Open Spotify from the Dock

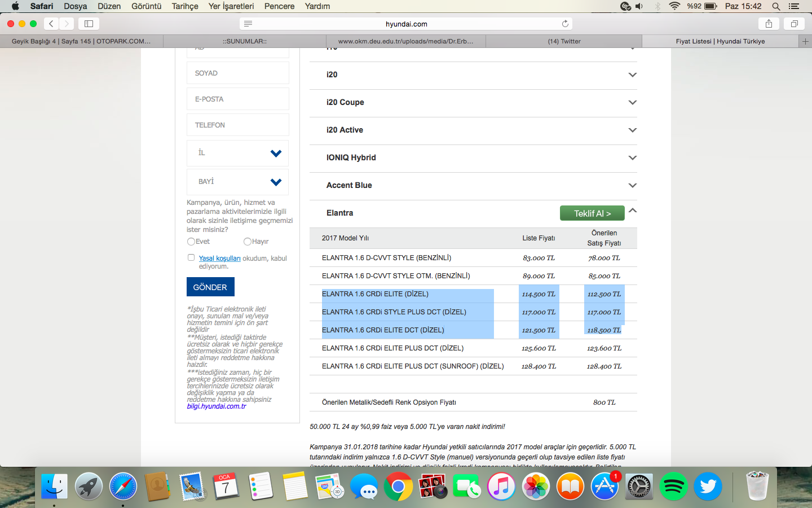point(673,486)
